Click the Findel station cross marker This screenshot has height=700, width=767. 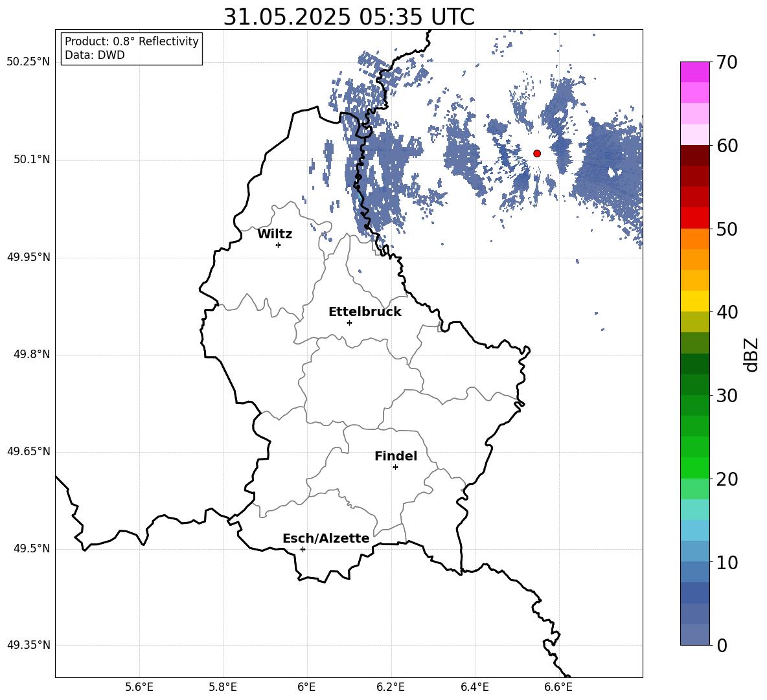tap(395, 468)
